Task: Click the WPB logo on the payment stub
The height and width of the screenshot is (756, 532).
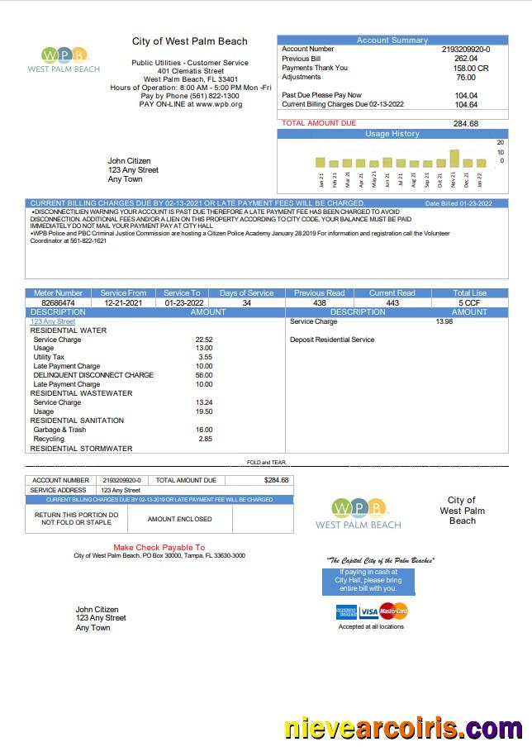Action: click(358, 513)
